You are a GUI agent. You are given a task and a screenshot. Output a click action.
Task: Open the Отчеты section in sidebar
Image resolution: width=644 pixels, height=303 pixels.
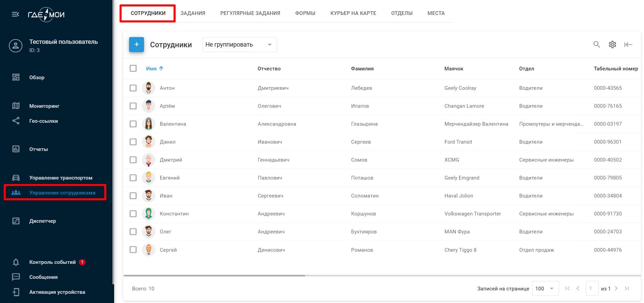(38, 149)
